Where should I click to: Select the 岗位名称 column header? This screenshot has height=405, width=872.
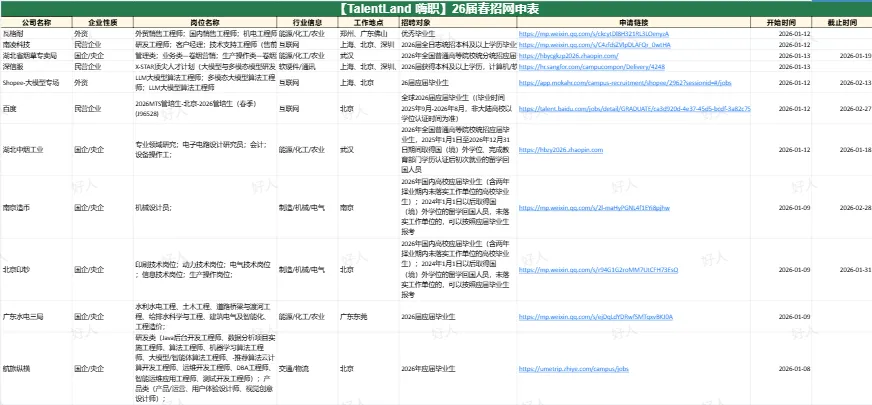(205, 22)
